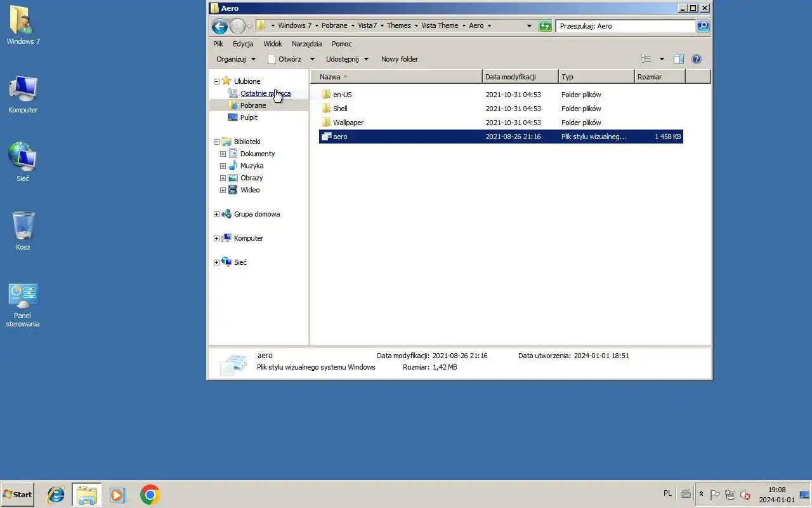
Task: Open the Edycja menu
Action: click(x=243, y=44)
